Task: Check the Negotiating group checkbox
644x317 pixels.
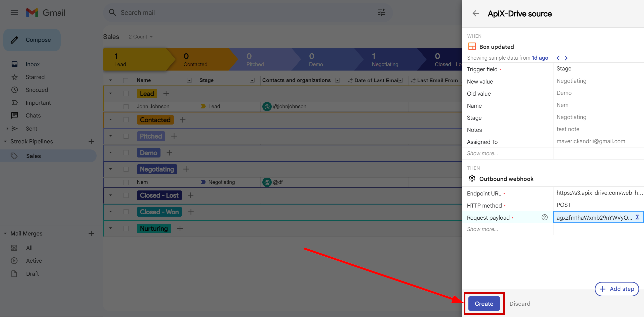Action: point(126,169)
